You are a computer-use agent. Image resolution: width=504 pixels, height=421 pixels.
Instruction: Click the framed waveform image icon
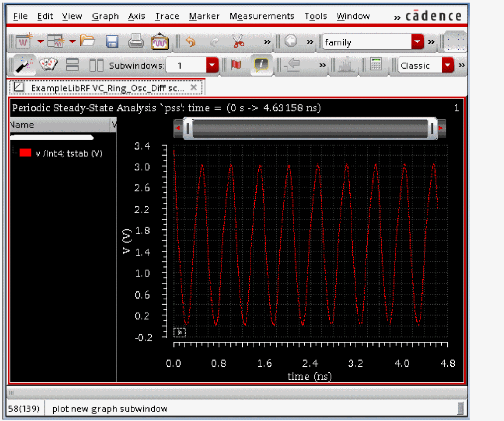160,42
